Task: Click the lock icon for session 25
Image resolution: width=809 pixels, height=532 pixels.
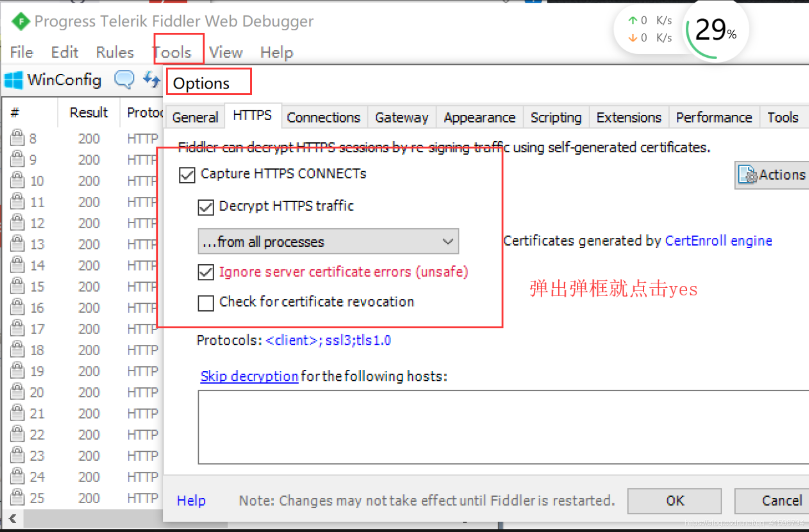Action: (17, 497)
